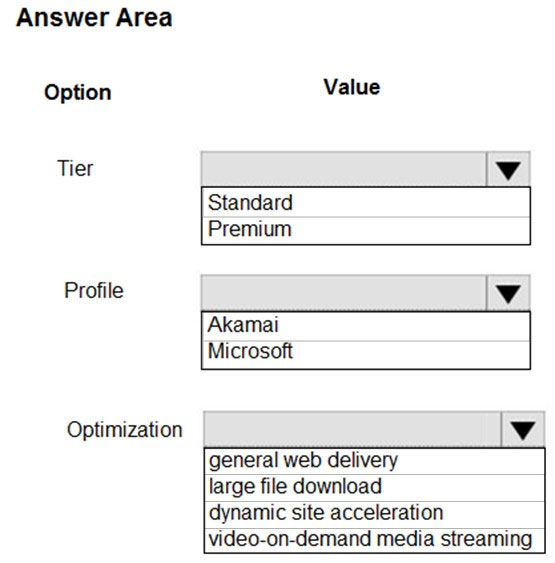
Task: Click the Option column header
Action: [78, 93]
